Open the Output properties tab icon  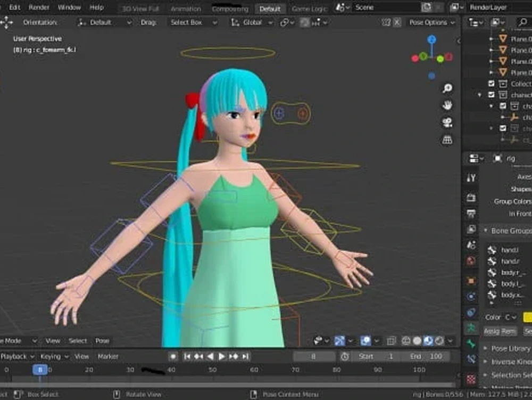pos(471,214)
